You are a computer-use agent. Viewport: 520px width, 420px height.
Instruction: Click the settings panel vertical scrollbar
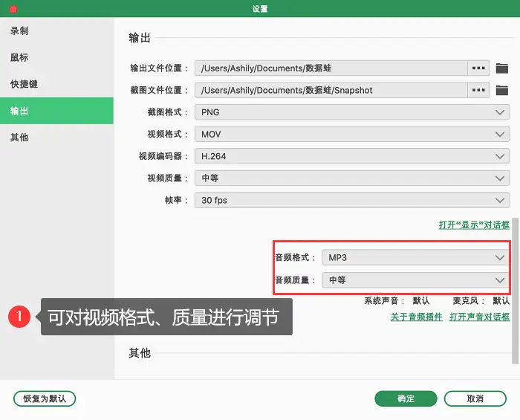515,291
